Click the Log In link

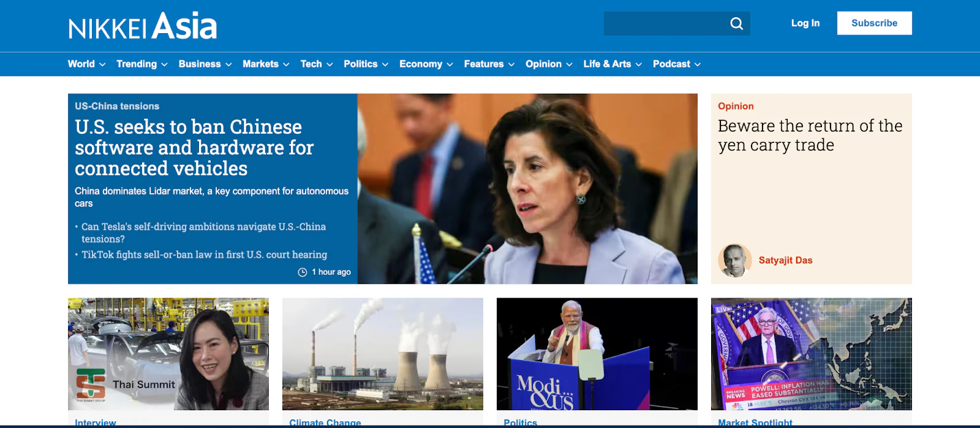click(x=805, y=23)
